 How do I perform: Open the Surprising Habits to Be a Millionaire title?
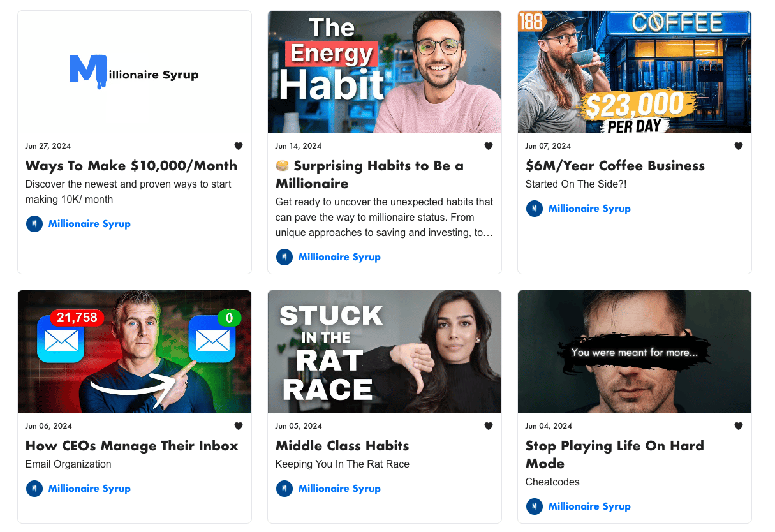point(370,175)
